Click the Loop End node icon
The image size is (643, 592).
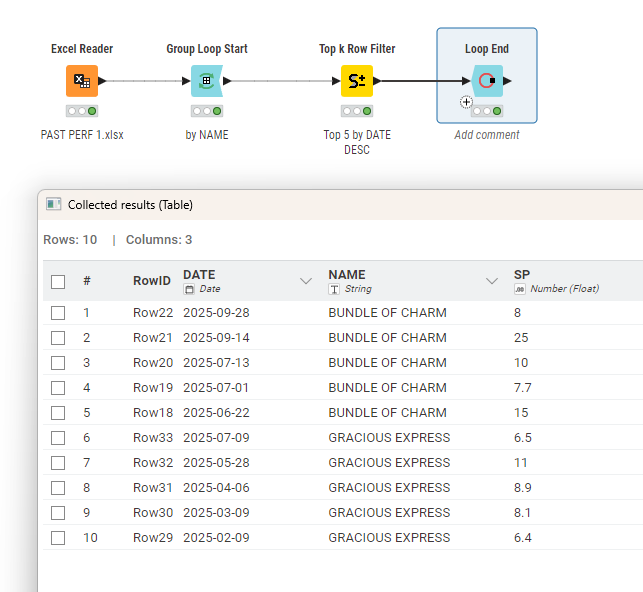click(487, 81)
